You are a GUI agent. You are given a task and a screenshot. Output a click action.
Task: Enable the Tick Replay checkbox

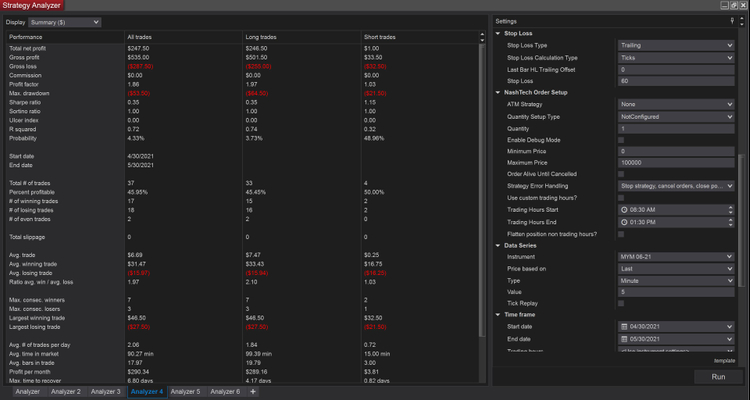coord(622,303)
